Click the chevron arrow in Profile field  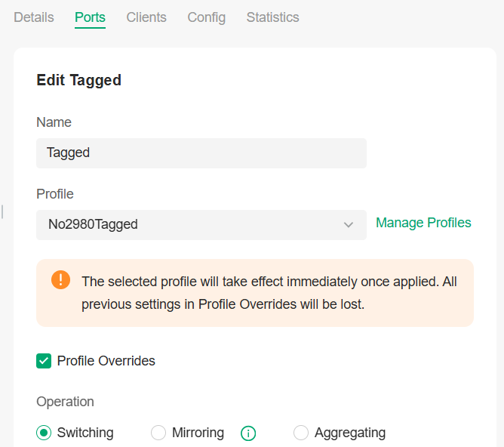click(x=349, y=224)
